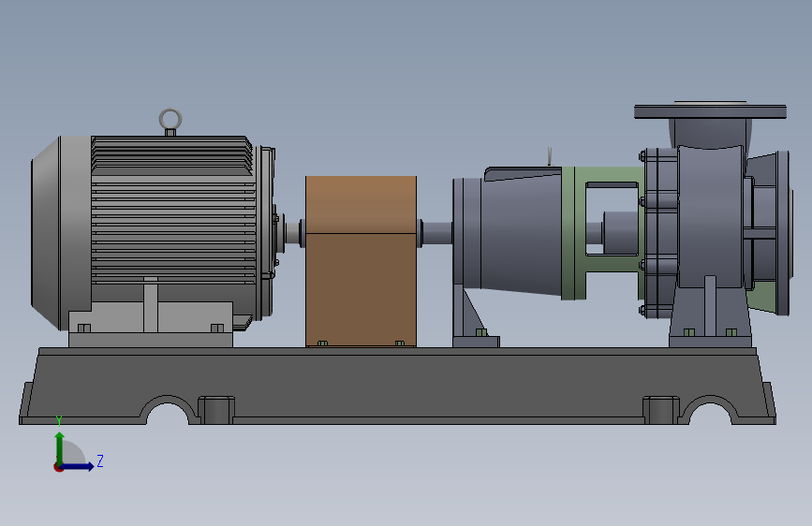
Task: Click the blue Z axis arrow of the triad
Action: click(78, 466)
